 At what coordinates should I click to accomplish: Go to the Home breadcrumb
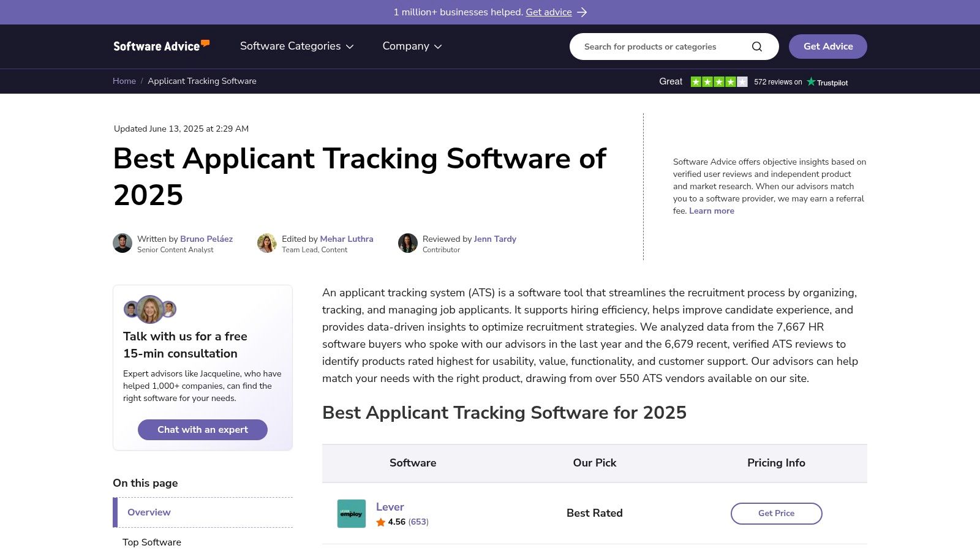pos(124,81)
